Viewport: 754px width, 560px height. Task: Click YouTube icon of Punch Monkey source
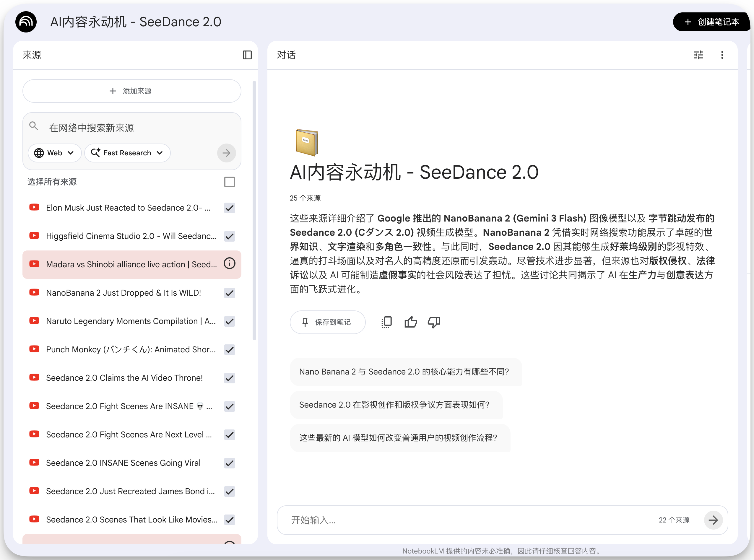34,349
